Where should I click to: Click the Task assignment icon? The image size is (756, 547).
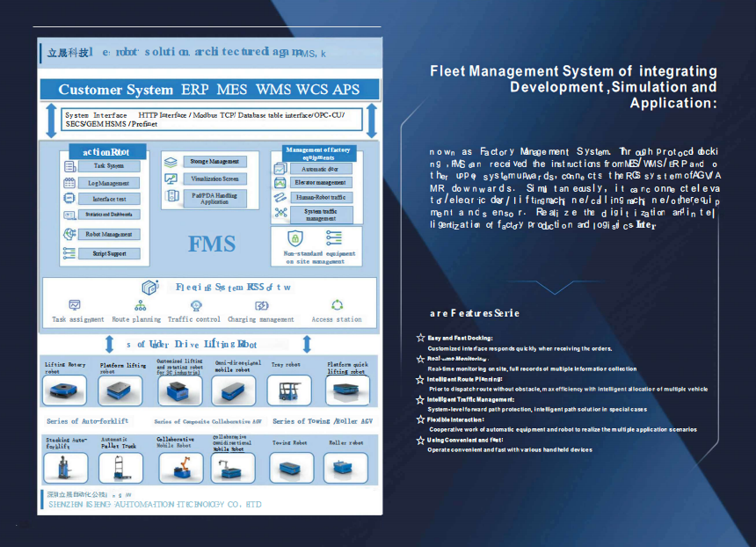[75, 305]
